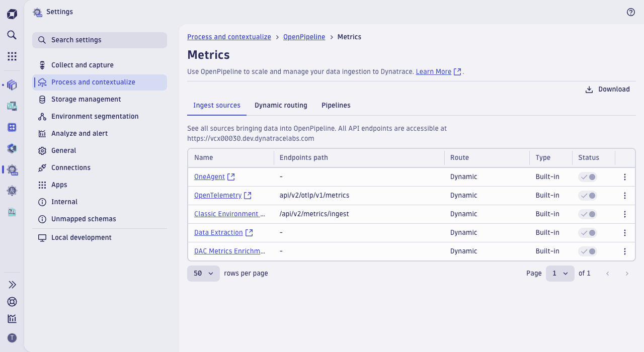Screen dimensions: 644x352
Task: Open Unmapped schemas category
Action: click(100, 219)
